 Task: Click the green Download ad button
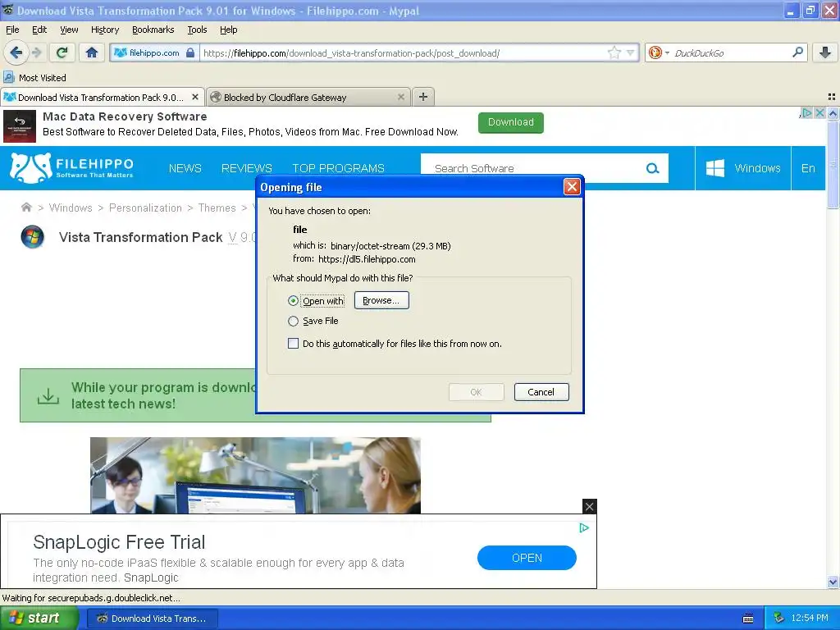point(510,122)
